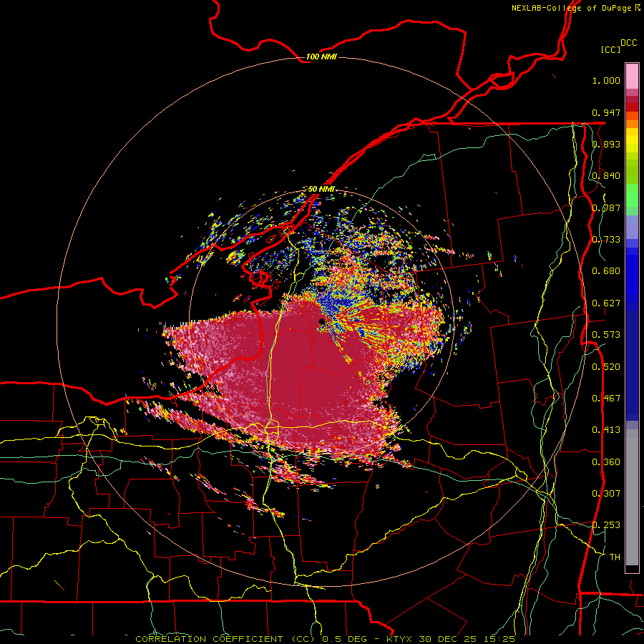Viewport: 644px width, 644px height.
Task: Click the 0.413 legend value
Action: pos(606,430)
